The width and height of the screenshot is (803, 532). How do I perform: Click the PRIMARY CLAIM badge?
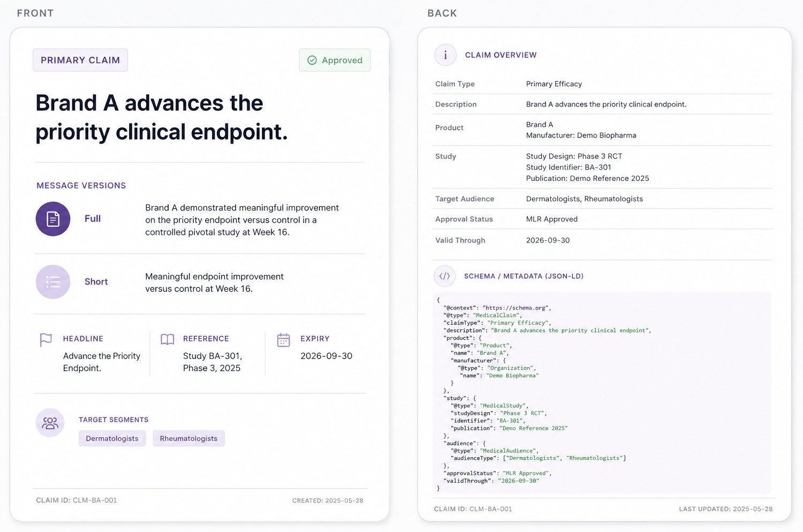point(80,60)
